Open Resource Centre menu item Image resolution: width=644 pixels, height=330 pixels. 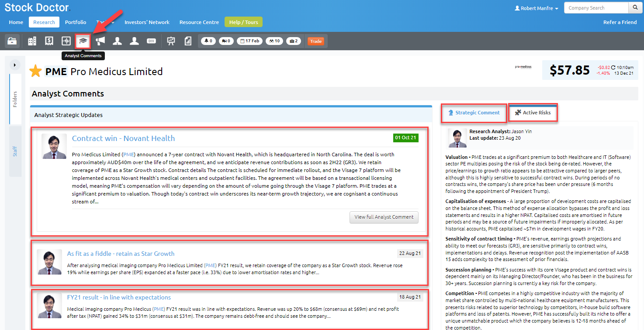pyautogui.click(x=199, y=22)
